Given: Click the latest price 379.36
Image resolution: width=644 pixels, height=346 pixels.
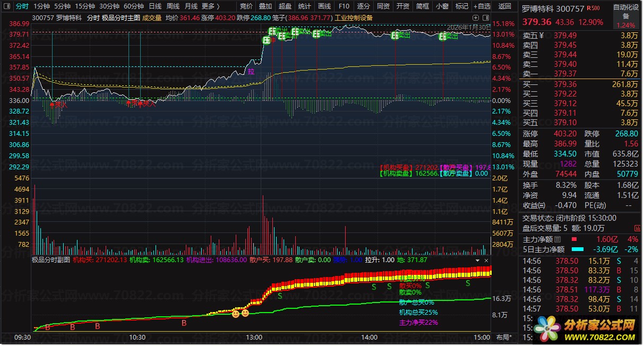Looking at the screenshot, I should pyautogui.click(x=537, y=22).
